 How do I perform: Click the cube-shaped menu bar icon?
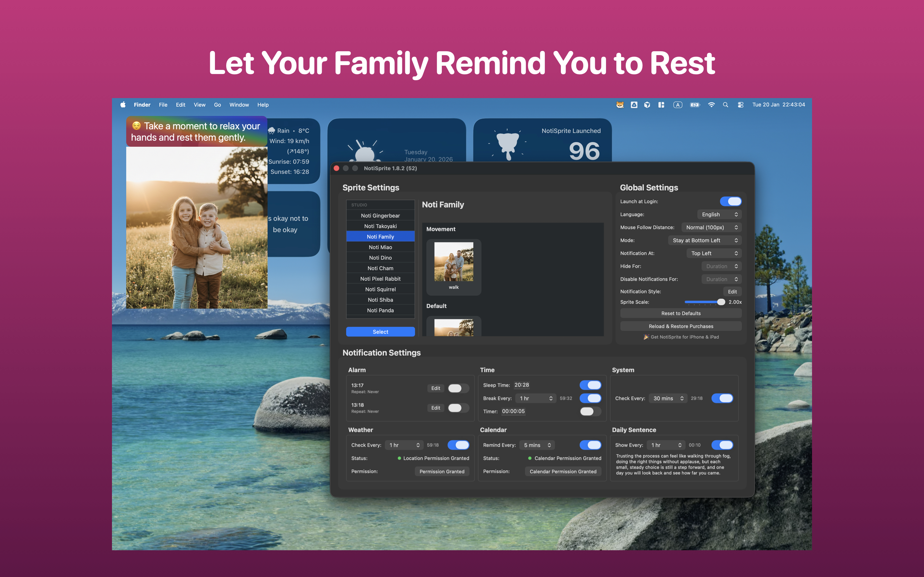[x=647, y=105]
